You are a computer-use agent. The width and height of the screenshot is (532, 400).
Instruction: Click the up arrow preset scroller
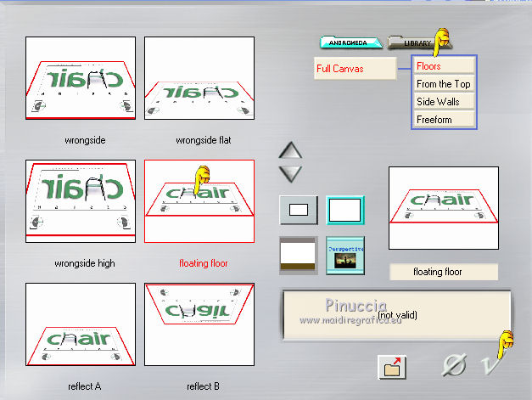click(290, 150)
